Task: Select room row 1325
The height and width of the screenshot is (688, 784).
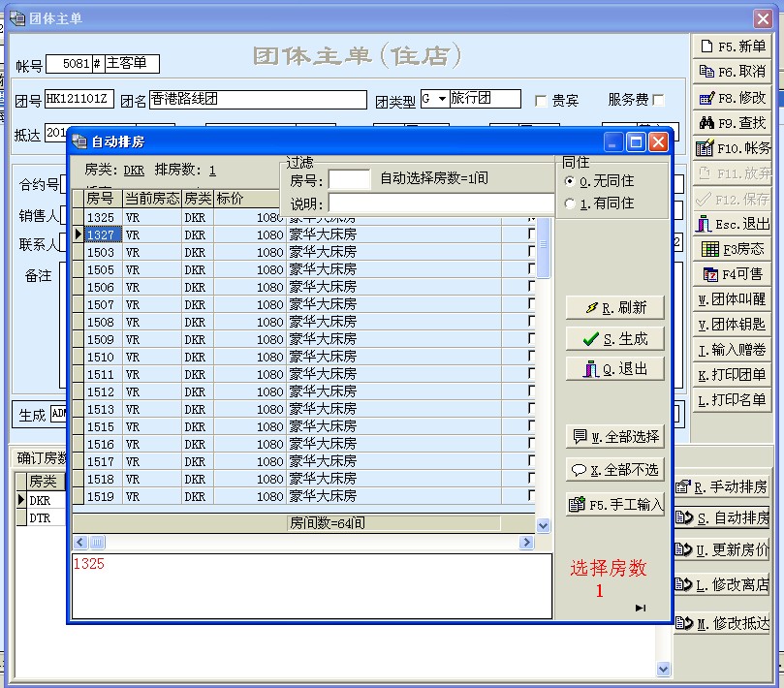Action: pos(303,217)
